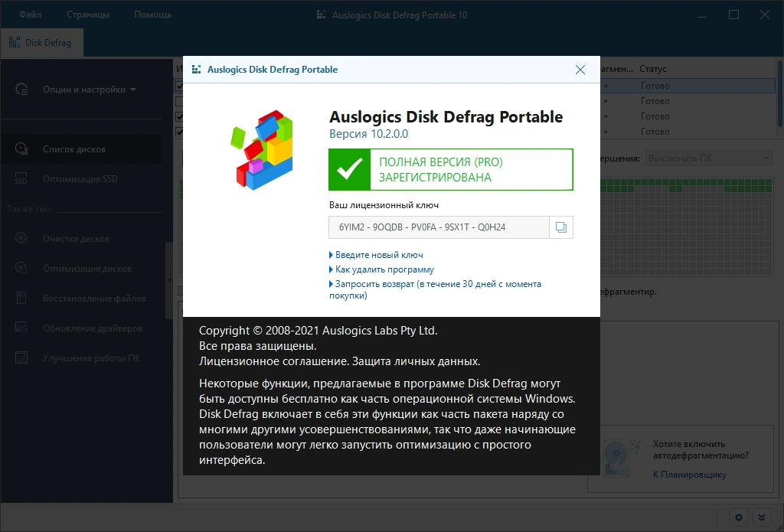Click the green registered checkmark icon
The height and width of the screenshot is (532, 784).
[x=349, y=169]
